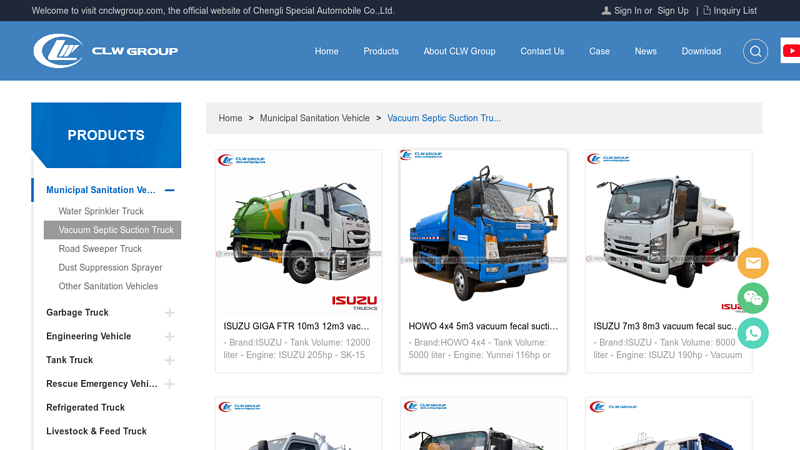
Task: Open the Products menu
Action: pyautogui.click(x=381, y=51)
